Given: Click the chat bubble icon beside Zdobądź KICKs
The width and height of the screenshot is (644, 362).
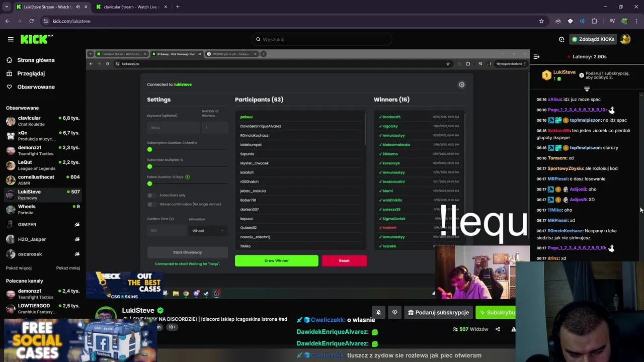Looking at the screenshot, I should pyautogui.click(x=561, y=39).
